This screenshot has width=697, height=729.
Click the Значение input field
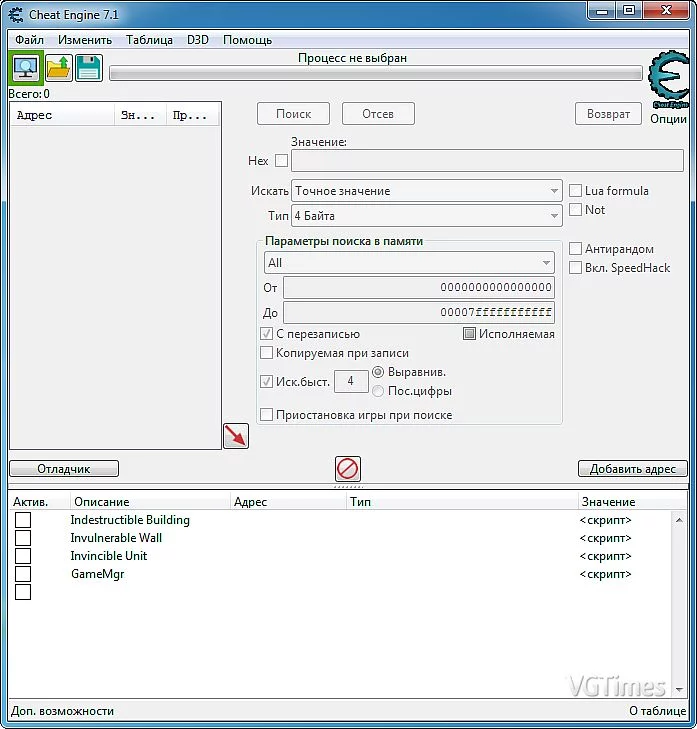pos(487,160)
